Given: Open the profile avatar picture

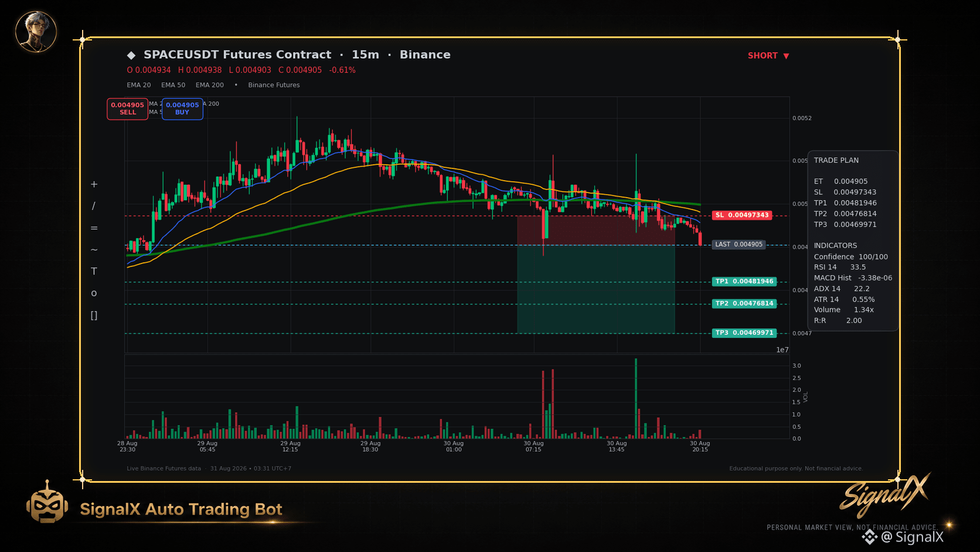Looking at the screenshot, I should coord(36,32).
